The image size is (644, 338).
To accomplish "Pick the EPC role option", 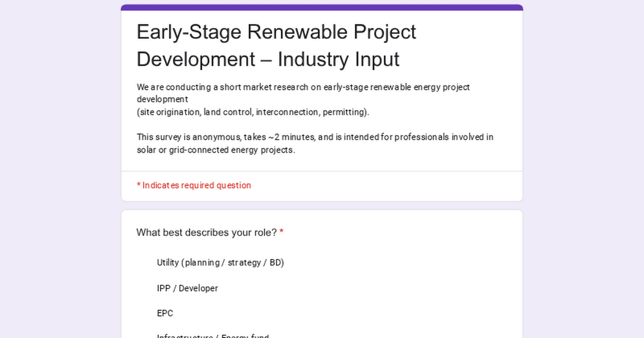I will tap(165, 313).
